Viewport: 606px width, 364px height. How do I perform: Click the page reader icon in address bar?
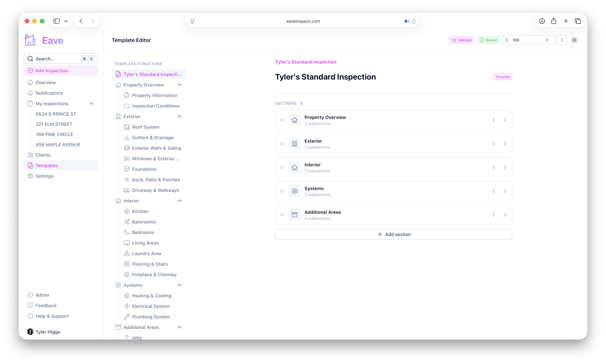193,21
